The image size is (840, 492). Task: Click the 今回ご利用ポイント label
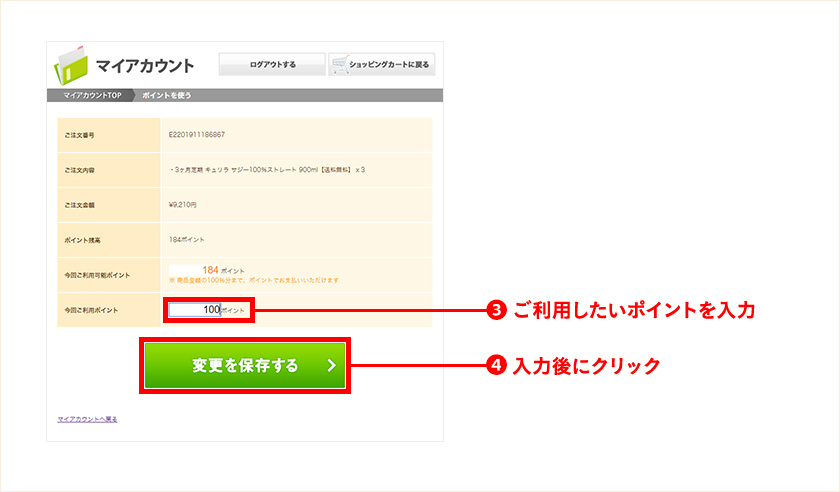pos(91,310)
